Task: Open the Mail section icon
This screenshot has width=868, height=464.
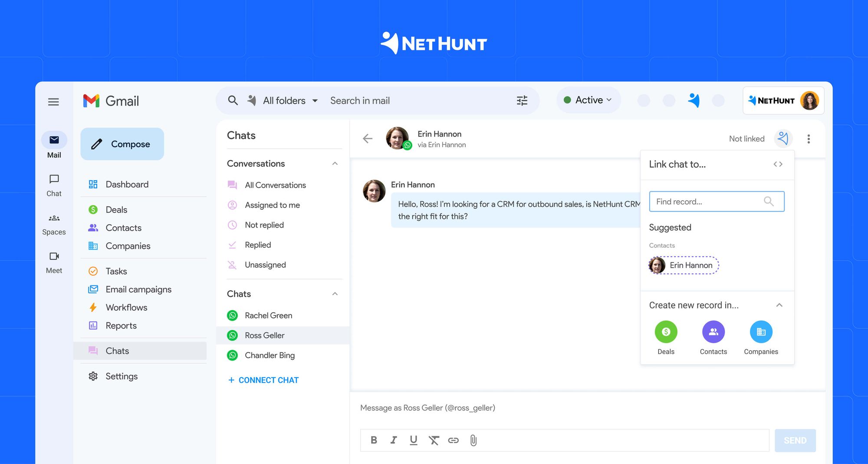Action: [x=54, y=140]
